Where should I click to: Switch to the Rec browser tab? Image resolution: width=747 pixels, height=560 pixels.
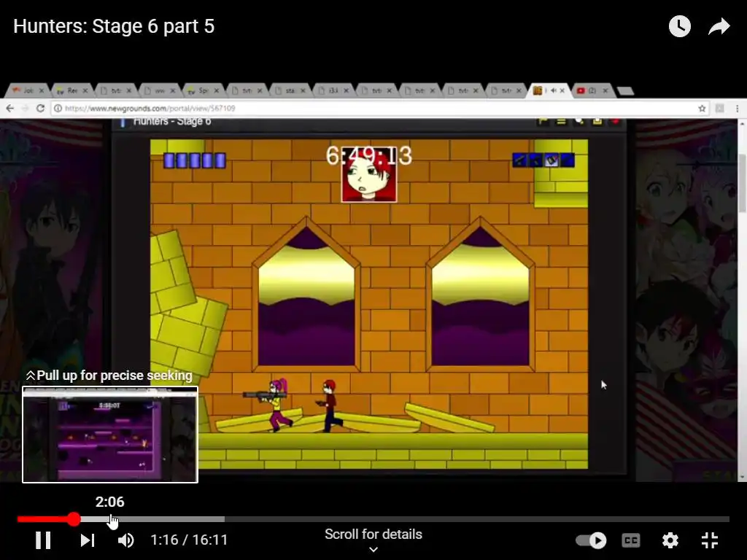coord(71,90)
